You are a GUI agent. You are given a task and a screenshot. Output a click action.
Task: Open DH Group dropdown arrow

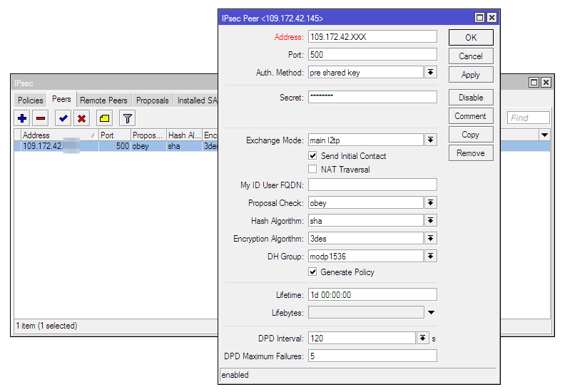(431, 257)
